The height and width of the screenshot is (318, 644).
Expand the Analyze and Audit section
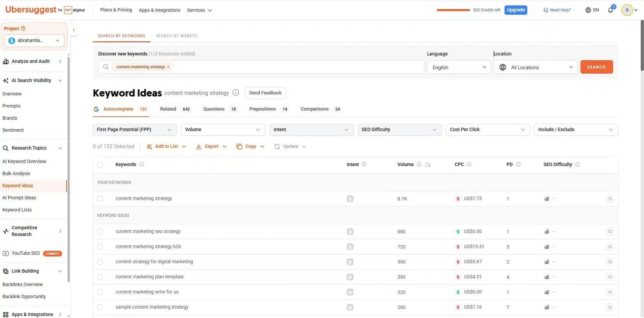pos(33,62)
